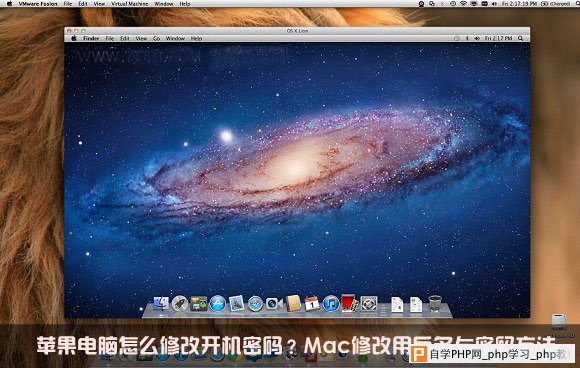This screenshot has height=368, width=580.
Task: Open the document stack beside the Trash
Action: click(416, 304)
